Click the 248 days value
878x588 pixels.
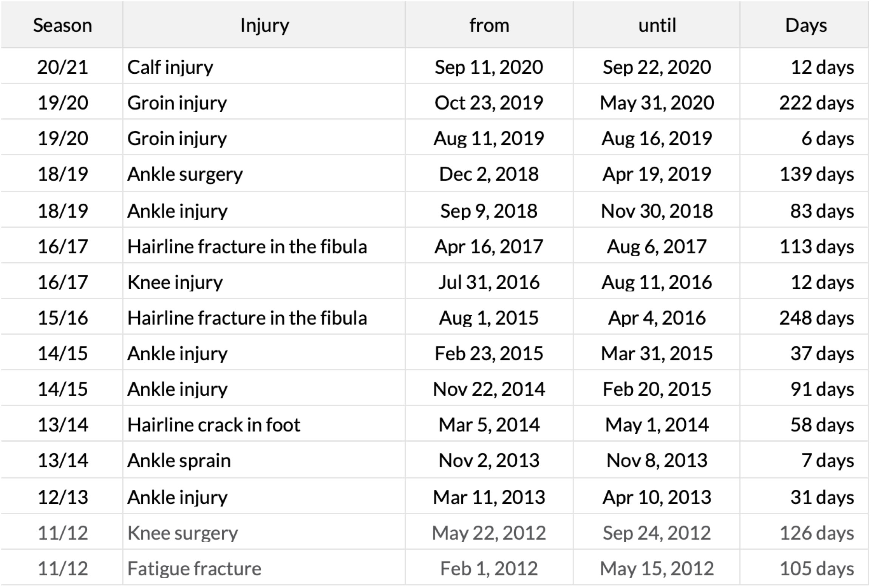[816, 318]
